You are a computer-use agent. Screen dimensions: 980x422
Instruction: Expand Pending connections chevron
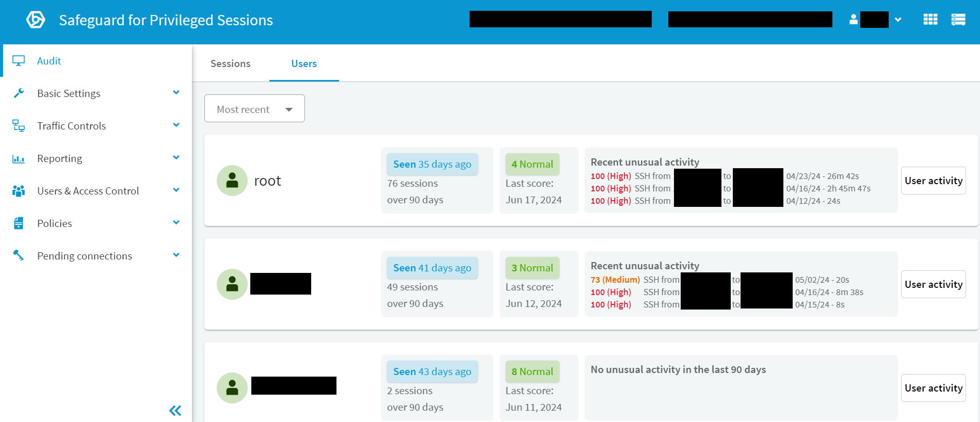click(176, 255)
